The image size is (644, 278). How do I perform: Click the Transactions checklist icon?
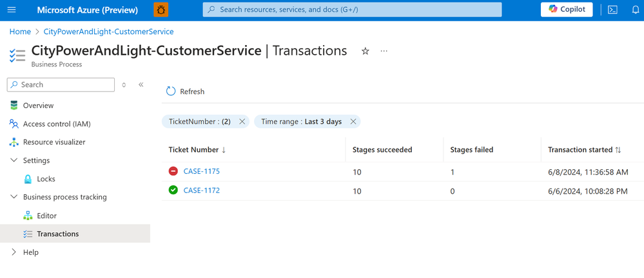(x=28, y=234)
